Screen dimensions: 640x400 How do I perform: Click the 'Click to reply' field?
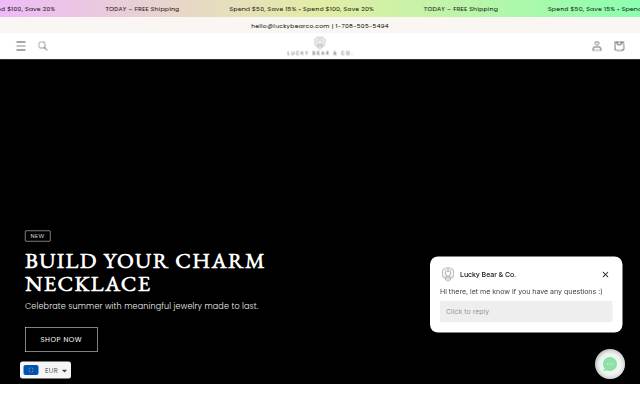(526, 311)
